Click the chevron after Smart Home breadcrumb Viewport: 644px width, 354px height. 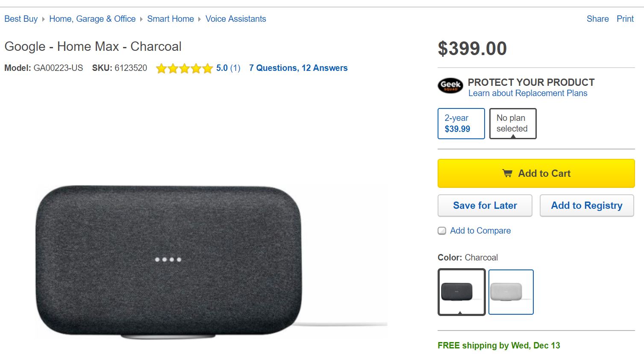click(x=199, y=19)
